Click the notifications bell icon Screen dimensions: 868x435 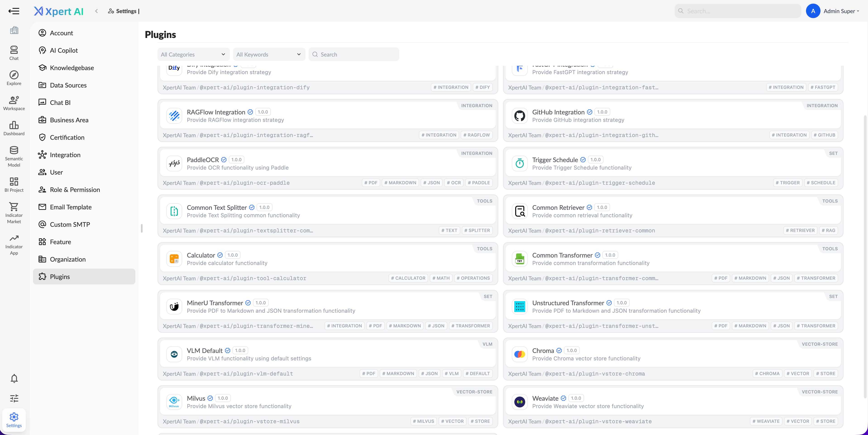click(14, 378)
